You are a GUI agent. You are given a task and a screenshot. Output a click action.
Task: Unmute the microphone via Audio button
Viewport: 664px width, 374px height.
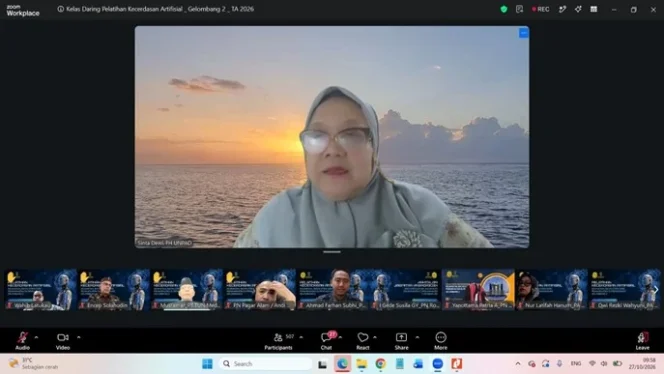click(22, 341)
